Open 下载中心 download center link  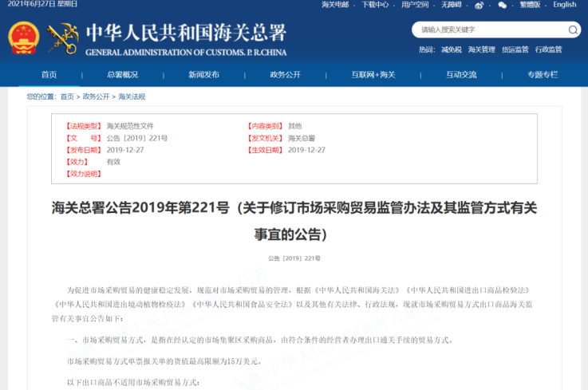[375, 5]
